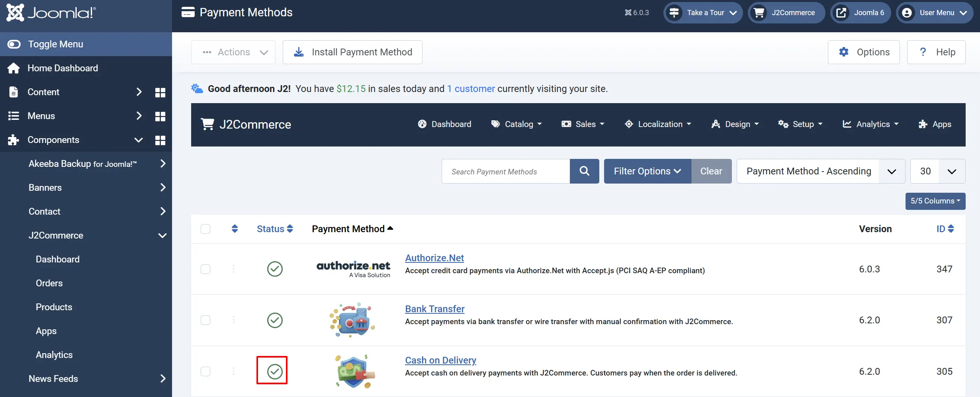
Task: Click the Payment Methods credit card title icon
Action: 188,12
